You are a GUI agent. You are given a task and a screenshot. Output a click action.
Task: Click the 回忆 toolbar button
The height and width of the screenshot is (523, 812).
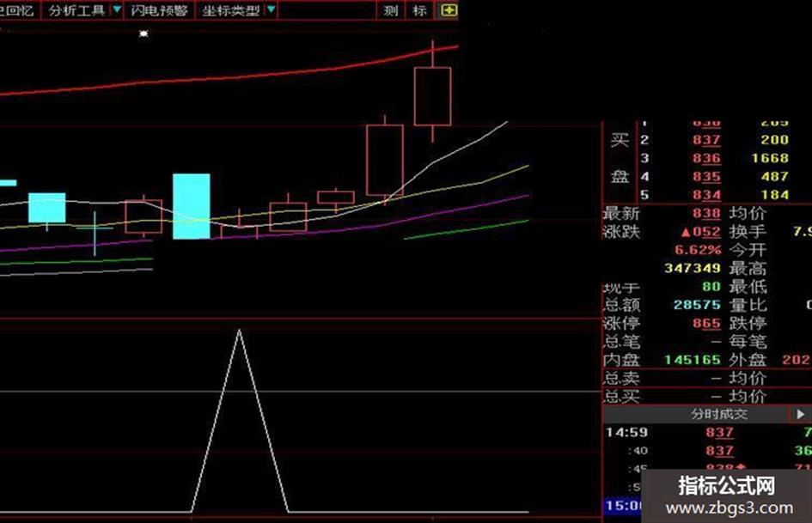19,9
